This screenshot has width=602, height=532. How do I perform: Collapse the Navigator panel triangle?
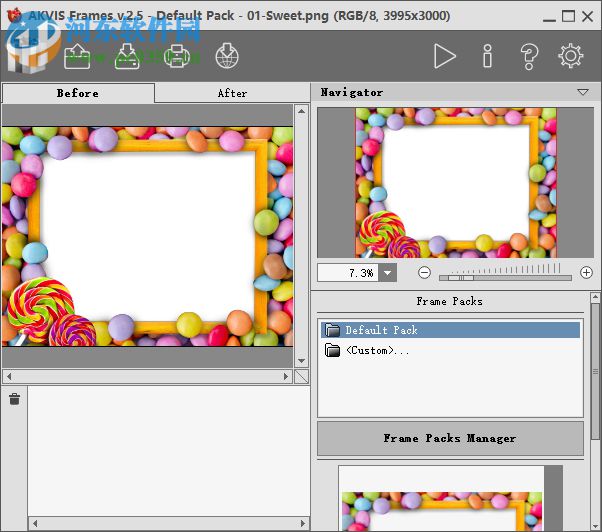(583, 92)
